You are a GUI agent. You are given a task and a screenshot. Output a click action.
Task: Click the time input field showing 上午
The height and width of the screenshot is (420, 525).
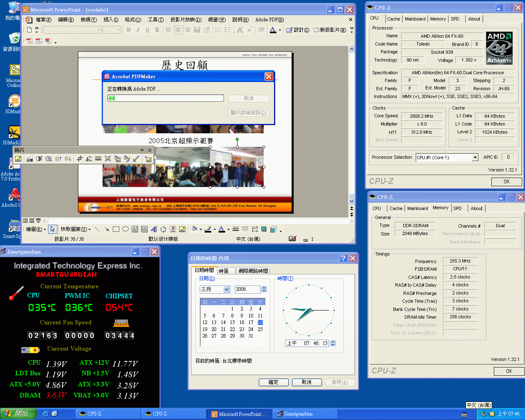(x=307, y=343)
